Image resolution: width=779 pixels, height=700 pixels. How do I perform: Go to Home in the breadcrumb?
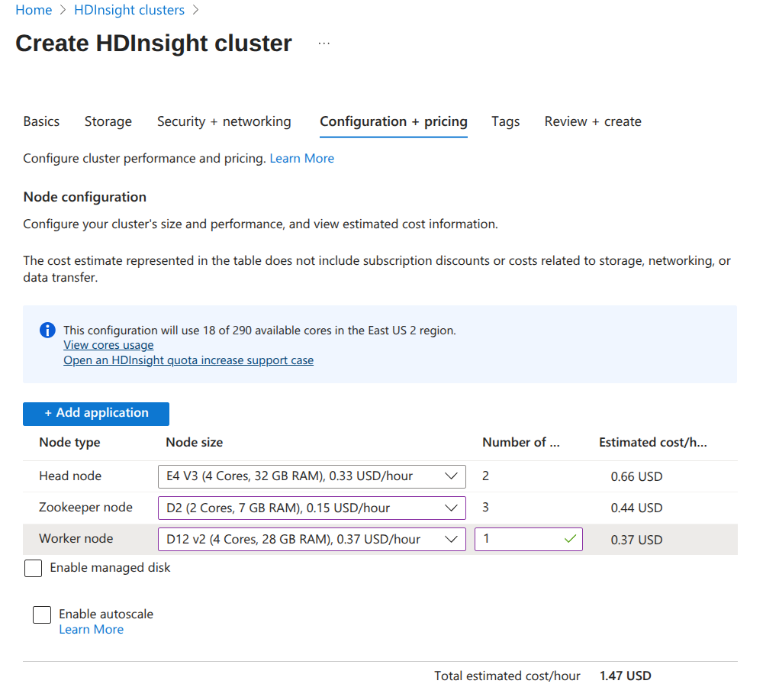point(34,10)
